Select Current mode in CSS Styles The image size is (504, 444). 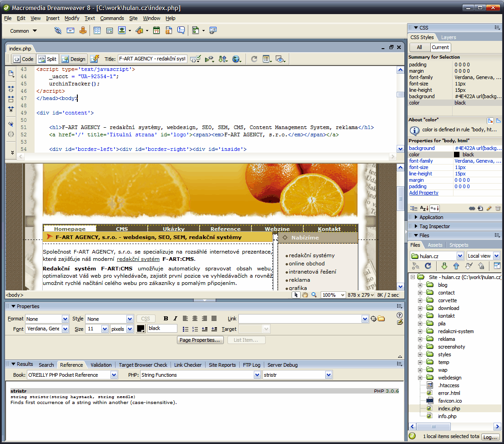tap(440, 47)
